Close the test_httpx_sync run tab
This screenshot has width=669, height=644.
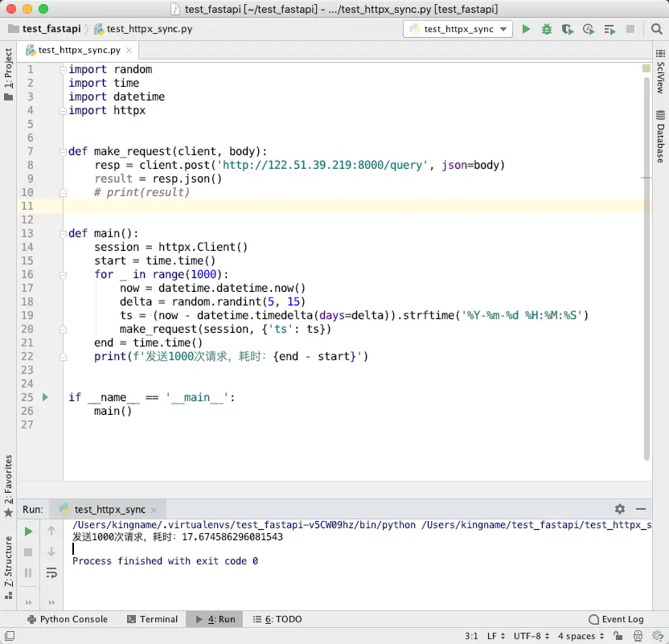[x=154, y=510]
